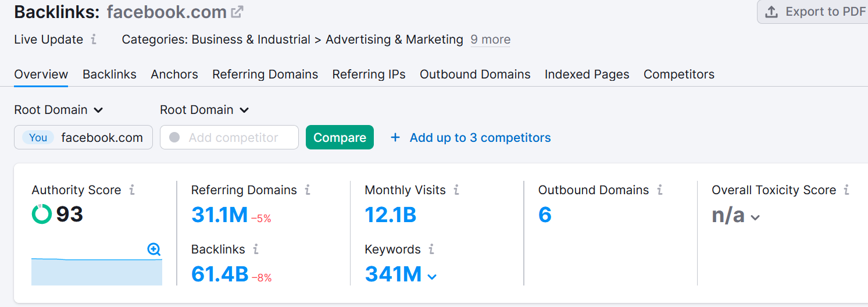This screenshot has height=307, width=868.
Task: Expand the 341M Keywords chevron
Action: [432, 277]
